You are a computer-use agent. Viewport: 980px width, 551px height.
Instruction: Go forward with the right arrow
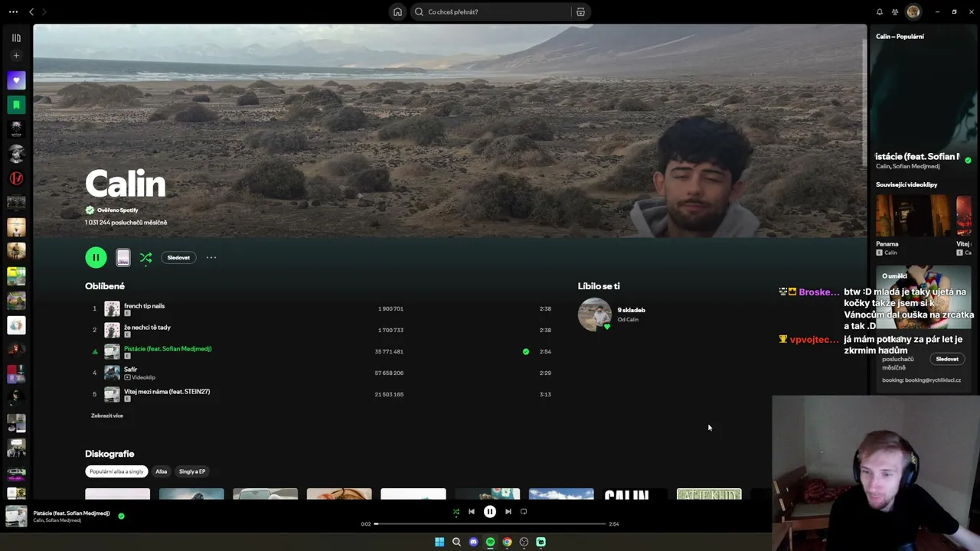click(44, 12)
